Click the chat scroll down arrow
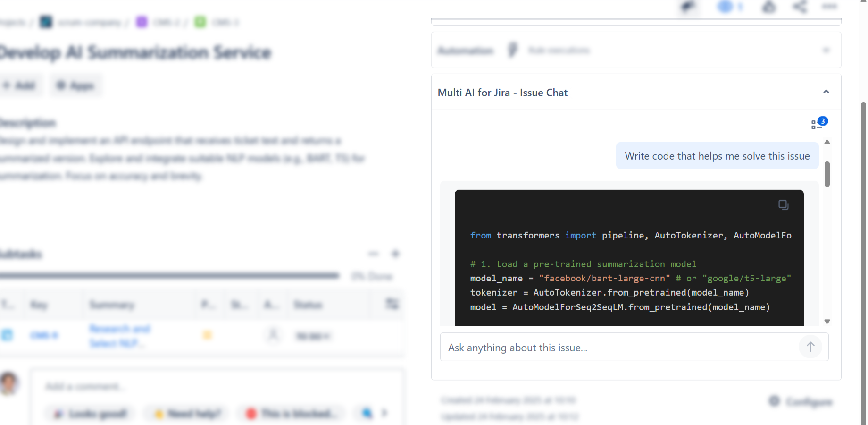 (x=827, y=322)
